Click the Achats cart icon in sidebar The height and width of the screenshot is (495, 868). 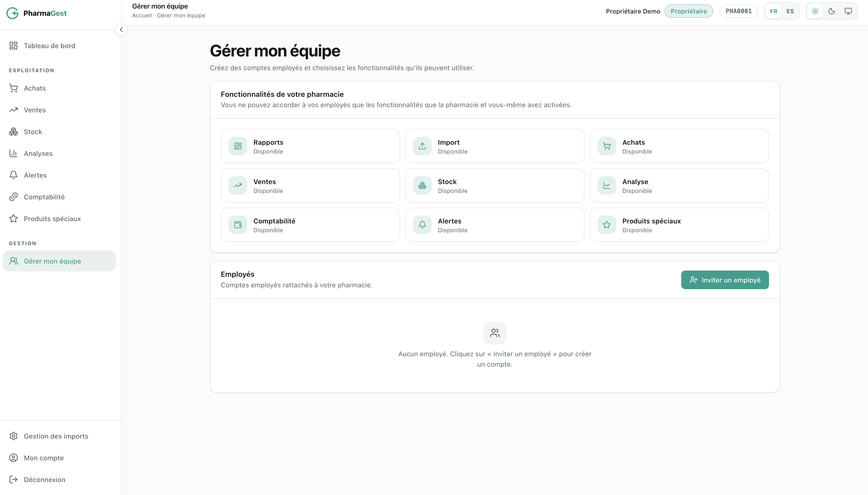point(13,88)
